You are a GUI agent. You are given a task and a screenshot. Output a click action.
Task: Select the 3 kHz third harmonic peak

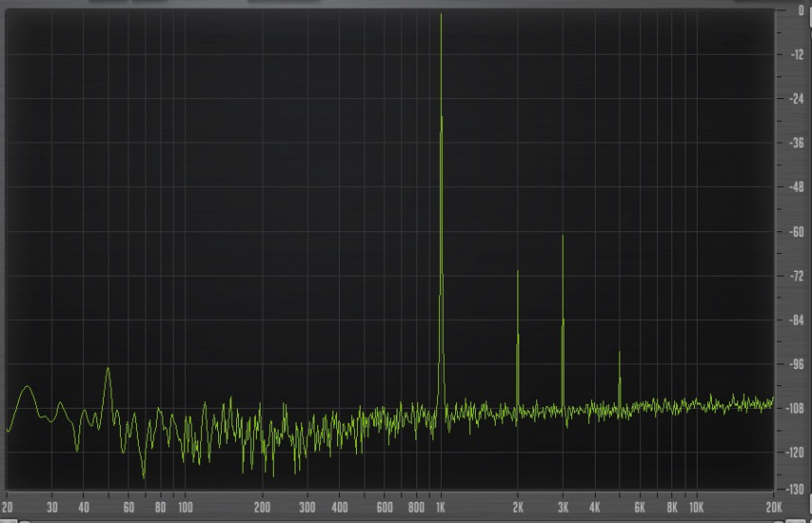[563, 236]
